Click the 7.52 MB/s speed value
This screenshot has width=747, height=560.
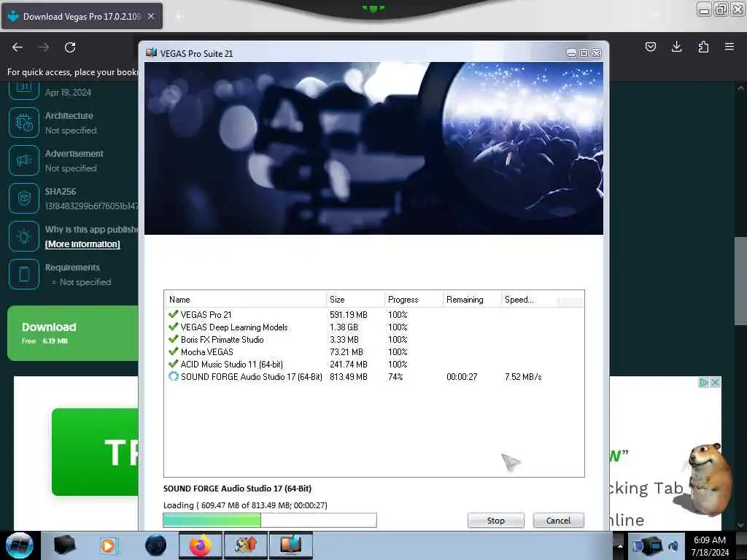pos(523,377)
